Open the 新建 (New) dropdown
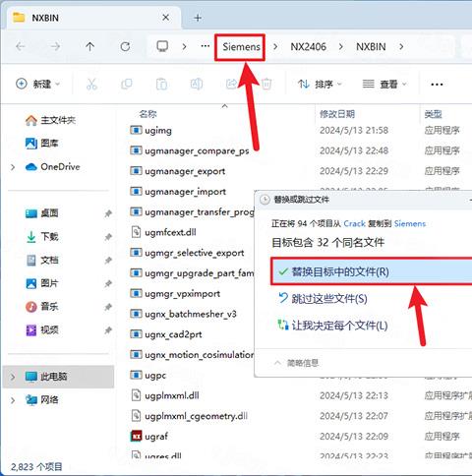Screen dimensions: 472x476 pos(38,85)
